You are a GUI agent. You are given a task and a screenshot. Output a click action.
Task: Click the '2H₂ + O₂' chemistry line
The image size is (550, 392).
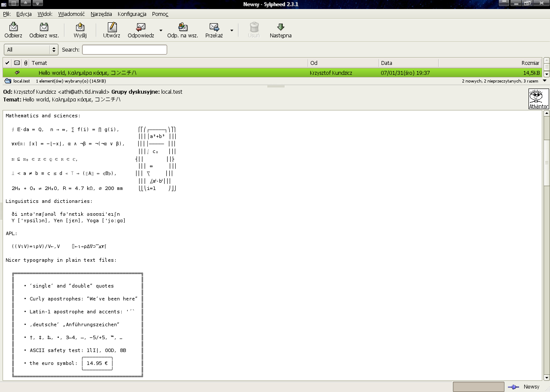(x=67, y=188)
